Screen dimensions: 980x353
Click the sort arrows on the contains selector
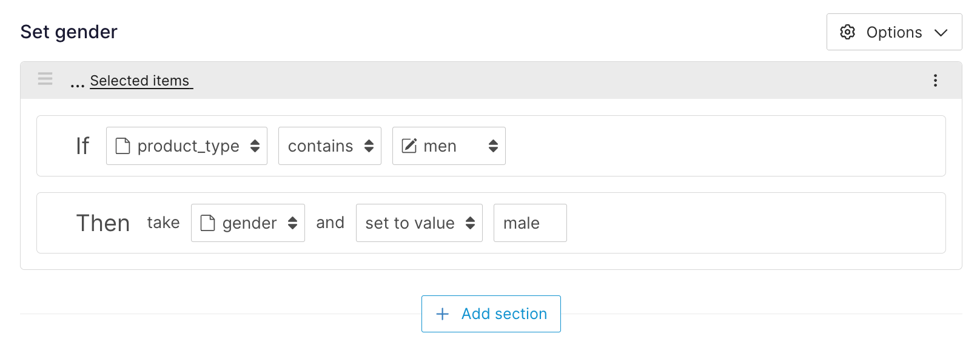tap(369, 146)
